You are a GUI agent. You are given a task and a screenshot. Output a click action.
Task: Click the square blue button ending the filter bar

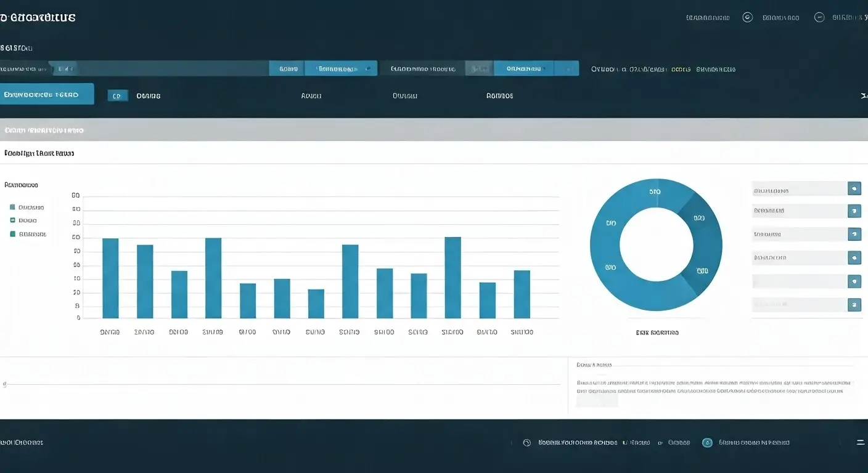[x=567, y=68]
